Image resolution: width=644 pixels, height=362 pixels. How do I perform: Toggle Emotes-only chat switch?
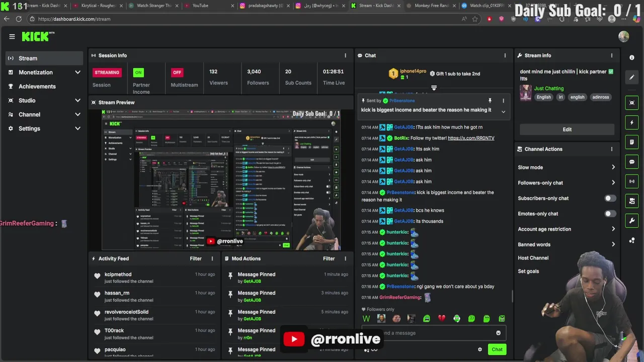point(609,214)
